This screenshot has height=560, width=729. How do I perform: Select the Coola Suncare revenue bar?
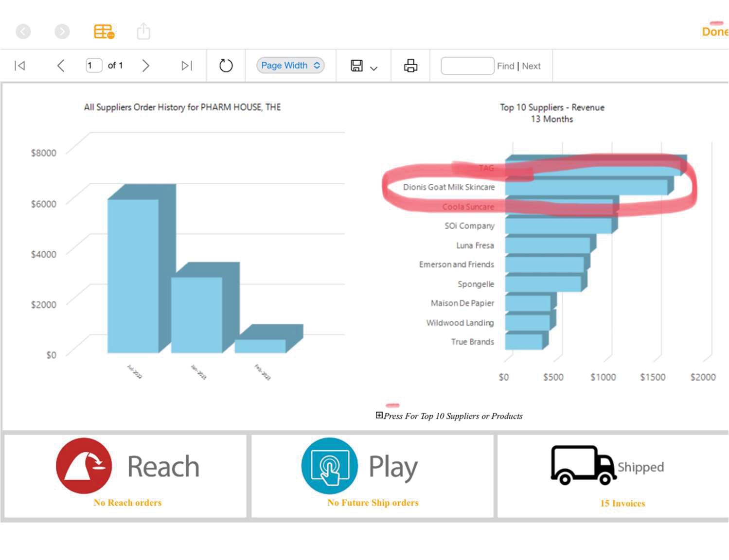(559, 207)
